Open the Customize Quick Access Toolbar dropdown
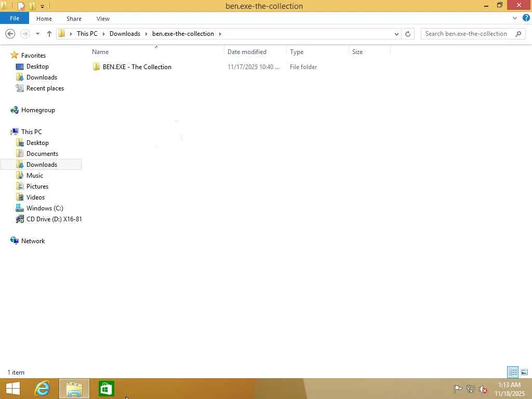The width and height of the screenshot is (532, 399). (x=43, y=6)
